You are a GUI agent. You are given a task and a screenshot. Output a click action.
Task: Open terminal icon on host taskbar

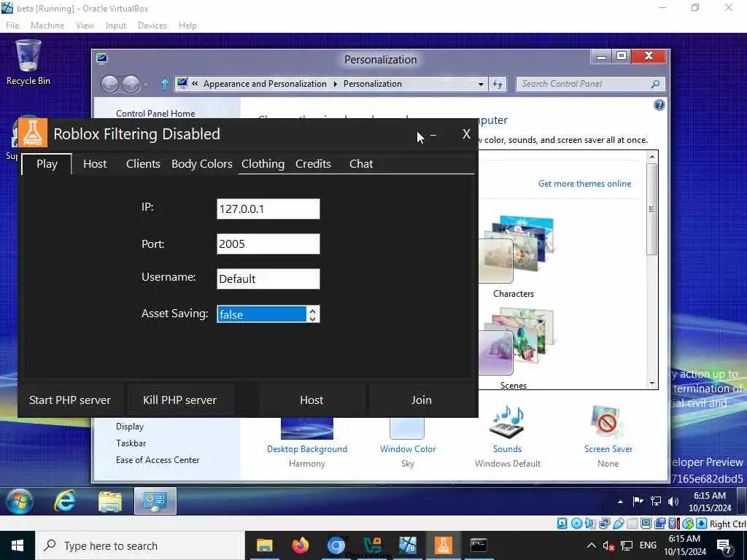point(479,545)
